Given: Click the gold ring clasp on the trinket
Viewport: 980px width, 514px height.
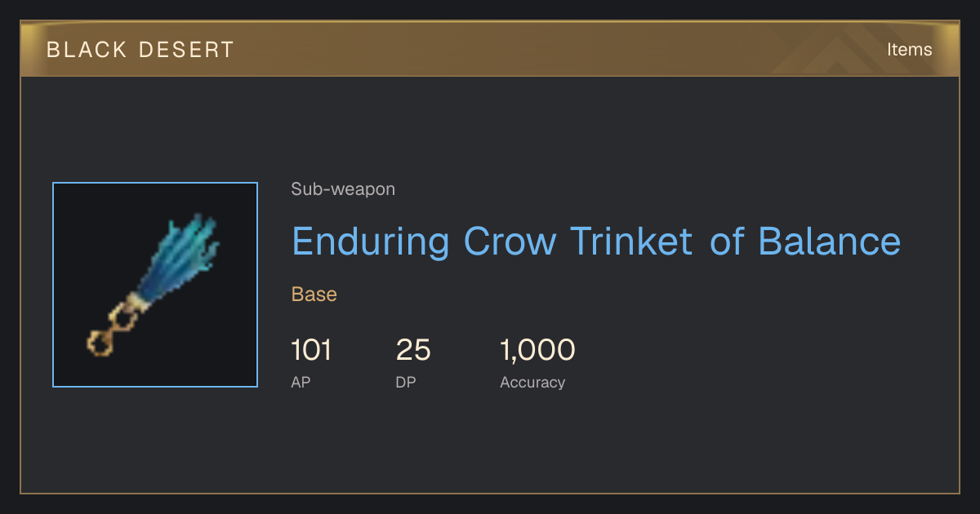Looking at the screenshot, I should 110,331.
